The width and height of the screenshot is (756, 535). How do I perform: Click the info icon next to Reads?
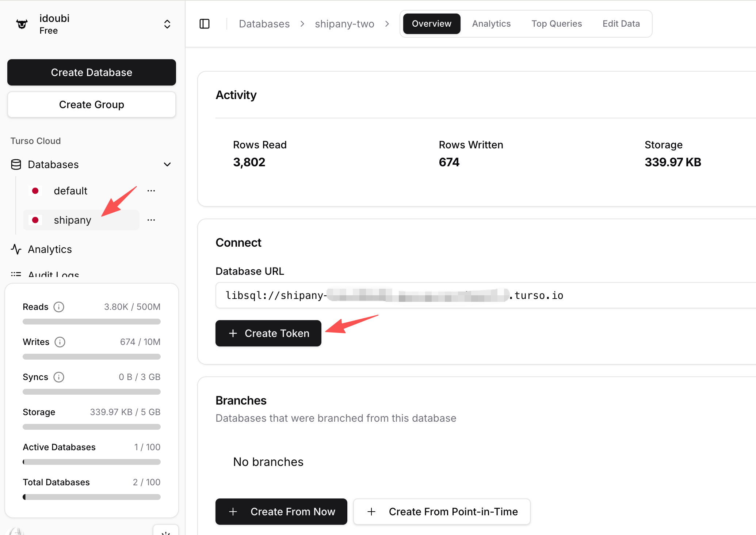tap(59, 307)
